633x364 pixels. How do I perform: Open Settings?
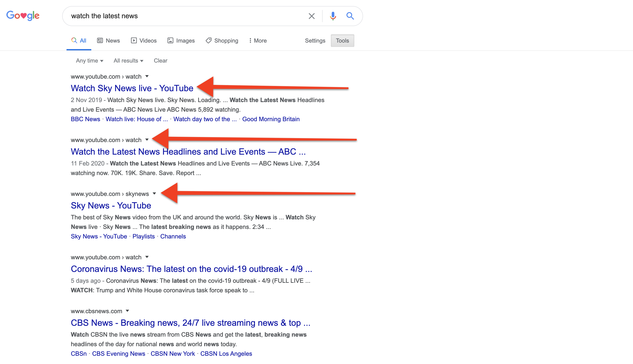[x=315, y=40]
